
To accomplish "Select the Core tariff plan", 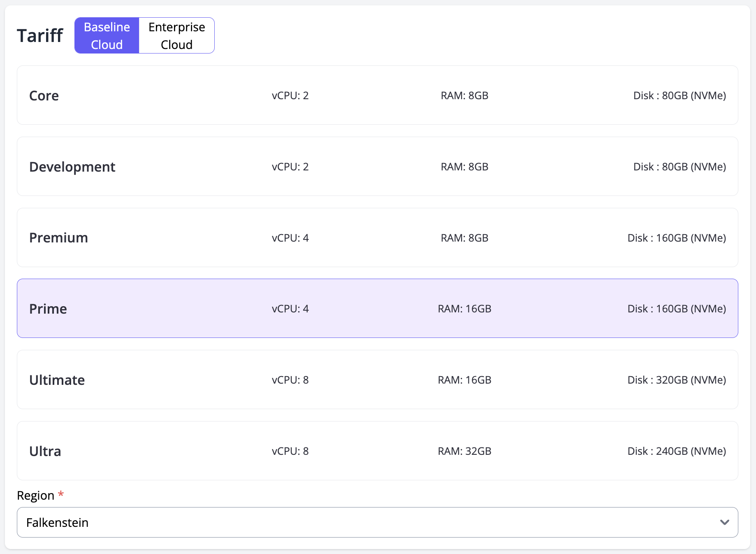I will click(x=44, y=95).
